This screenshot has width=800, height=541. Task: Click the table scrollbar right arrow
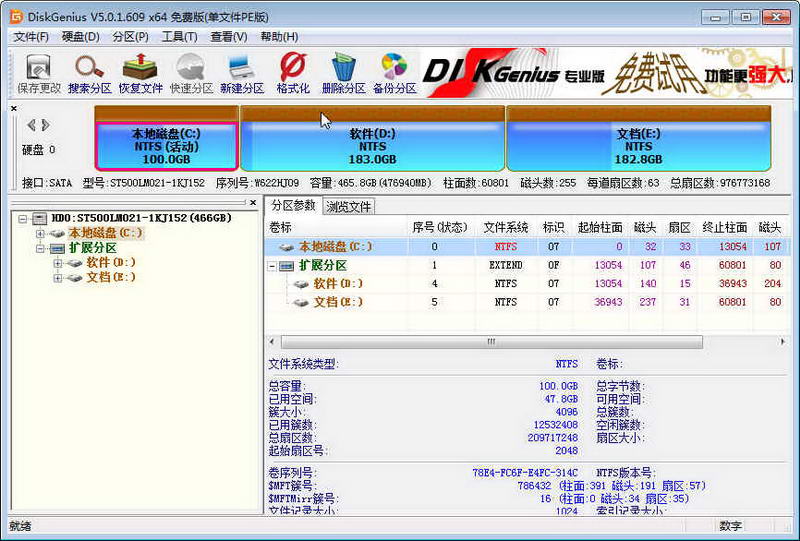click(x=783, y=341)
